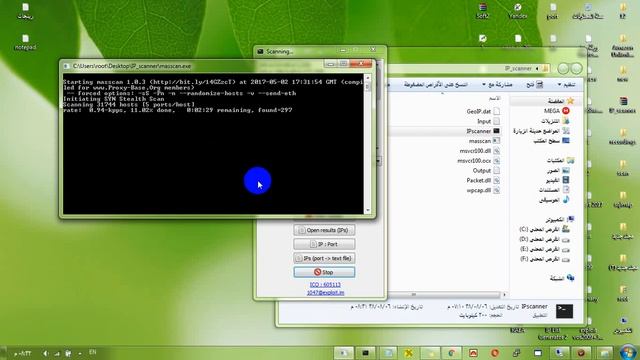Click the volume icon in system tray
This screenshot has height=360, width=640.
[x=46, y=353]
